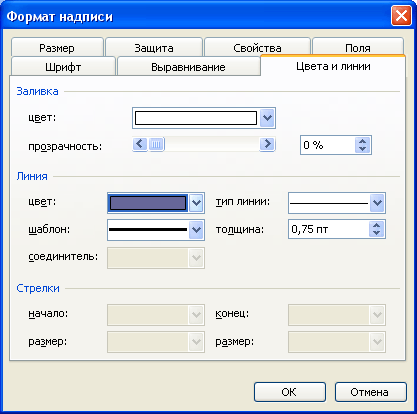Open the line color dropdown
The image size is (417, 414).
196,203
